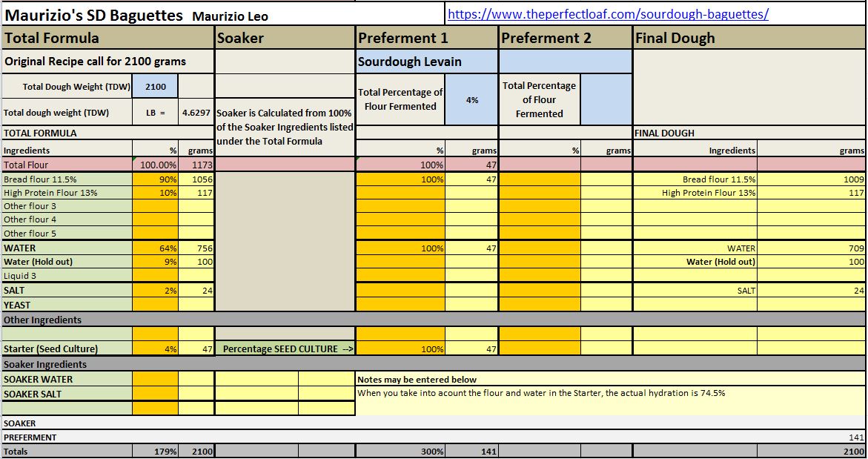Click the Final Dough WATER 709 grams cell
Viewport: 868px width, 459px height.
811,248
